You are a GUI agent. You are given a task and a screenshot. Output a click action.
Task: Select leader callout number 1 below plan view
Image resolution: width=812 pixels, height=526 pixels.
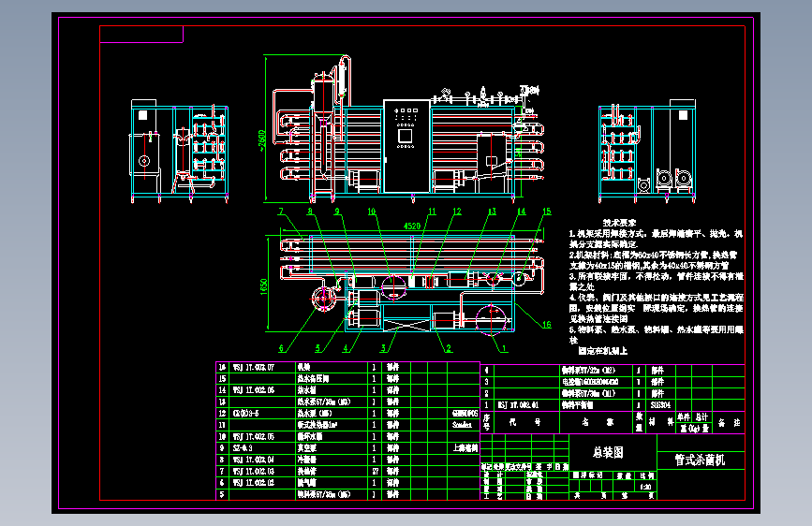tap(505, 348)
